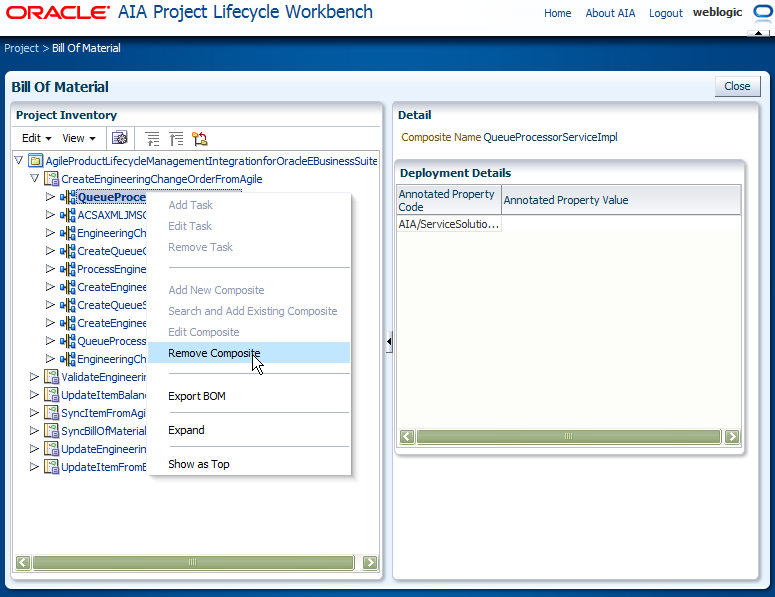This screenshot has width=775, height=597.
Task: Expand the UpdateItemFromE node
Action: pos(34,467)
